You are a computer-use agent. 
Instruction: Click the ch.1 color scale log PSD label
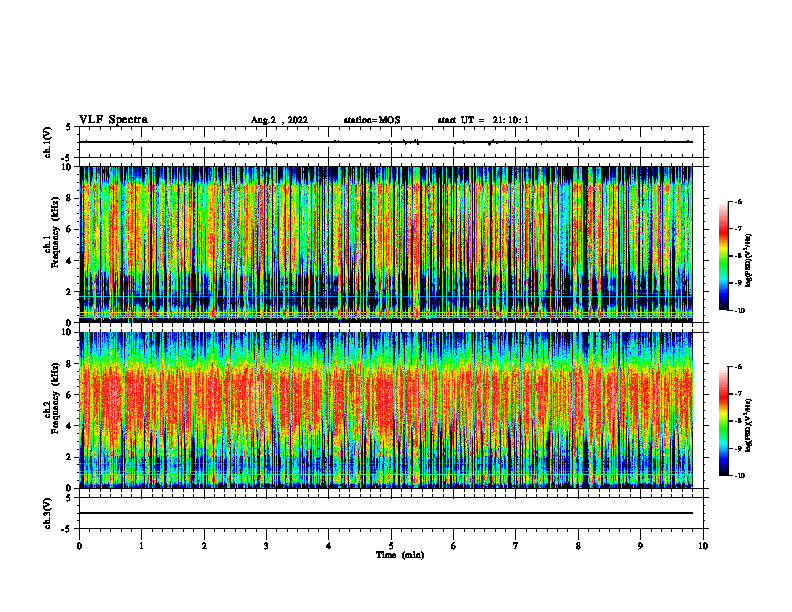tap(749, 260)
